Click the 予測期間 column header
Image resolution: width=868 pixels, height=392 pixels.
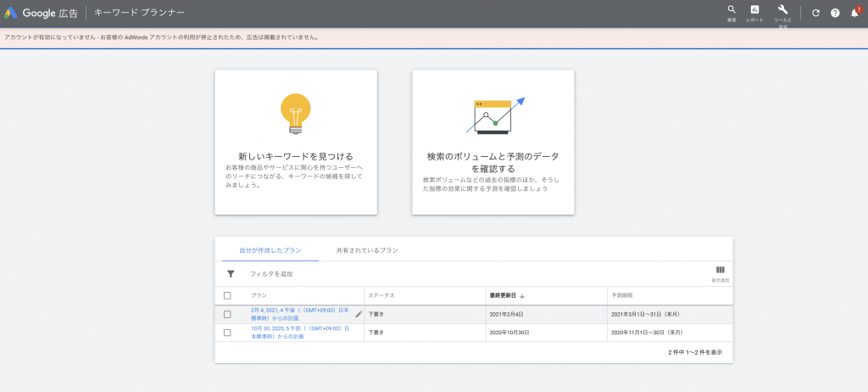pos(622,295)
